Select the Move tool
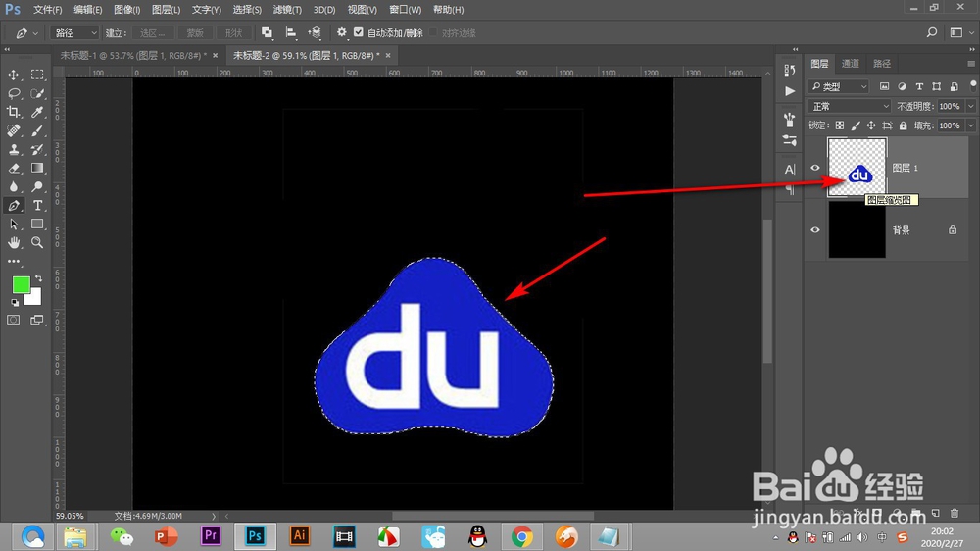 click(13, 75)
